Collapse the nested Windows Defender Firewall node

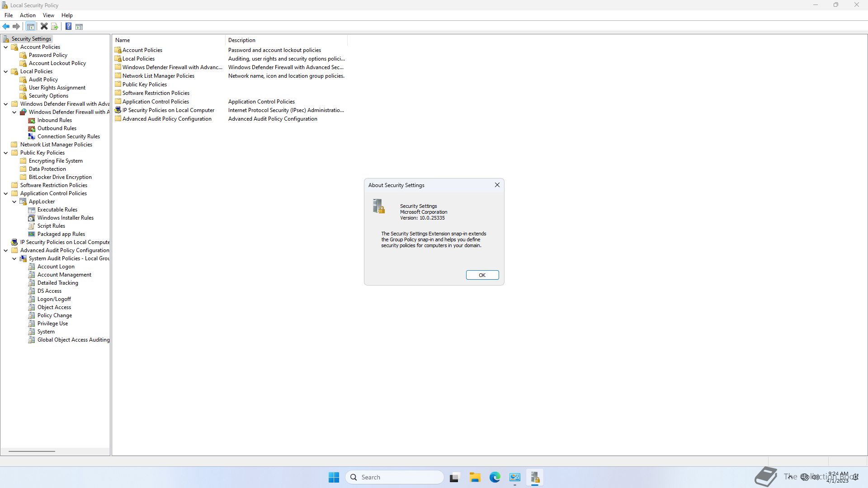14,112
